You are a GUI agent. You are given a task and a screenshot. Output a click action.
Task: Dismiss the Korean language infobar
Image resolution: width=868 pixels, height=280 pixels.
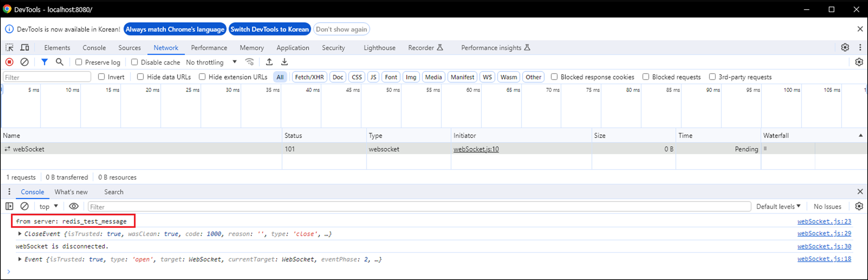(860, 29)
